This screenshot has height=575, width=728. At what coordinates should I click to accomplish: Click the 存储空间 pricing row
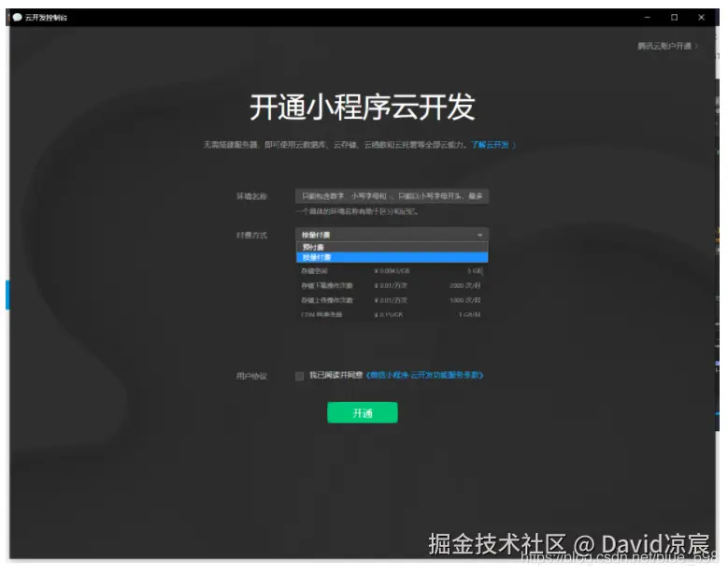click(x=391, y=271)
